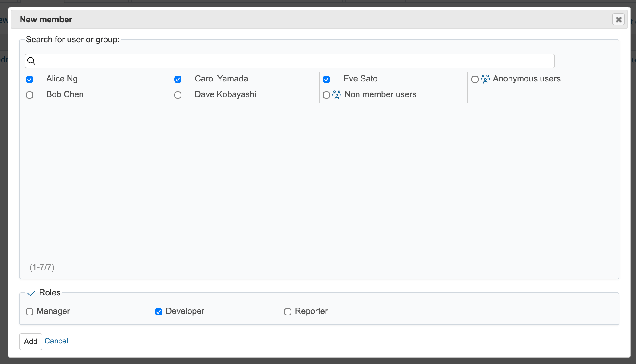Screen dimensions: 636x364
Task: Uncheck the Alice Ng checkbox
Action: point(30,79)
